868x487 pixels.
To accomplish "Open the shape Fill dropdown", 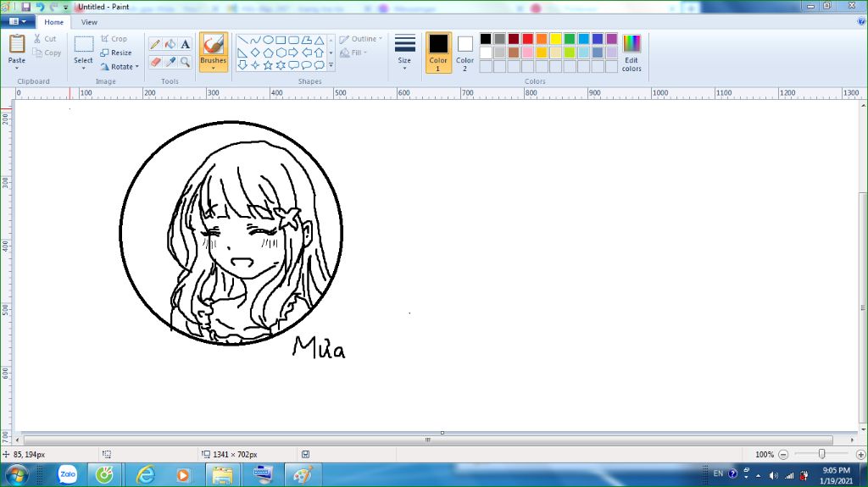I will (x=353, y=53).
